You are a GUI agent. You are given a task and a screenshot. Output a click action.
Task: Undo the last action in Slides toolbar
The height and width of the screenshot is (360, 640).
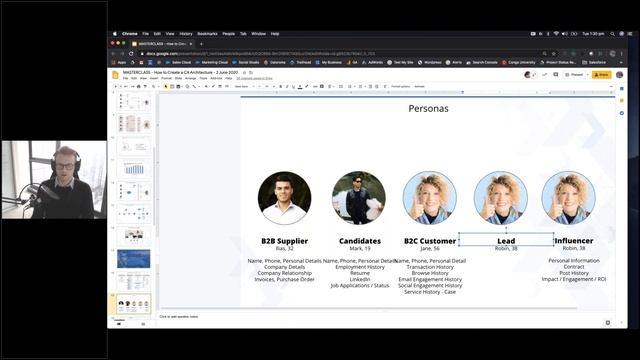point(126,87)
